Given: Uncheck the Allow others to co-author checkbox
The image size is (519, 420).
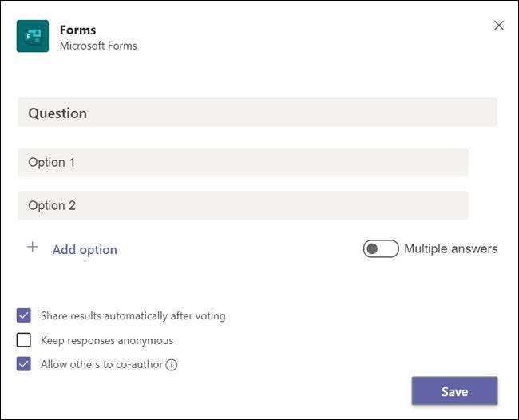Looking at the screenshot, I should tap(24, 364).
